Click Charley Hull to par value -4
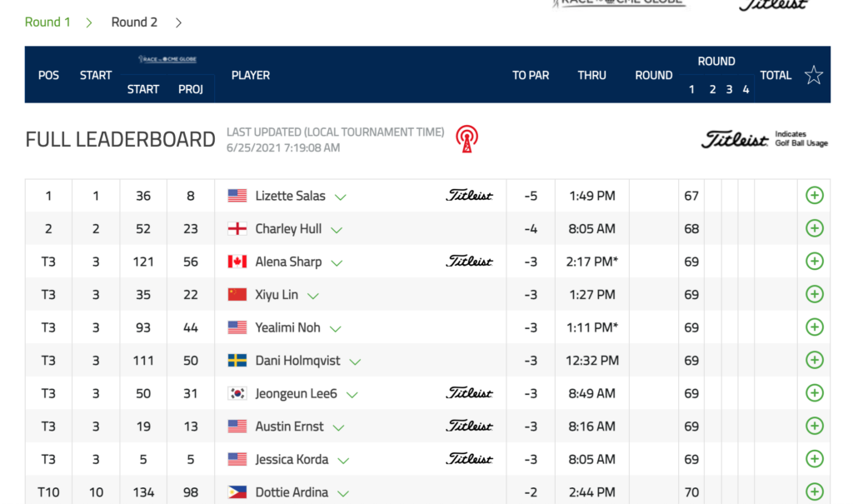Screen dimensions: 853x504 [531, 228]
